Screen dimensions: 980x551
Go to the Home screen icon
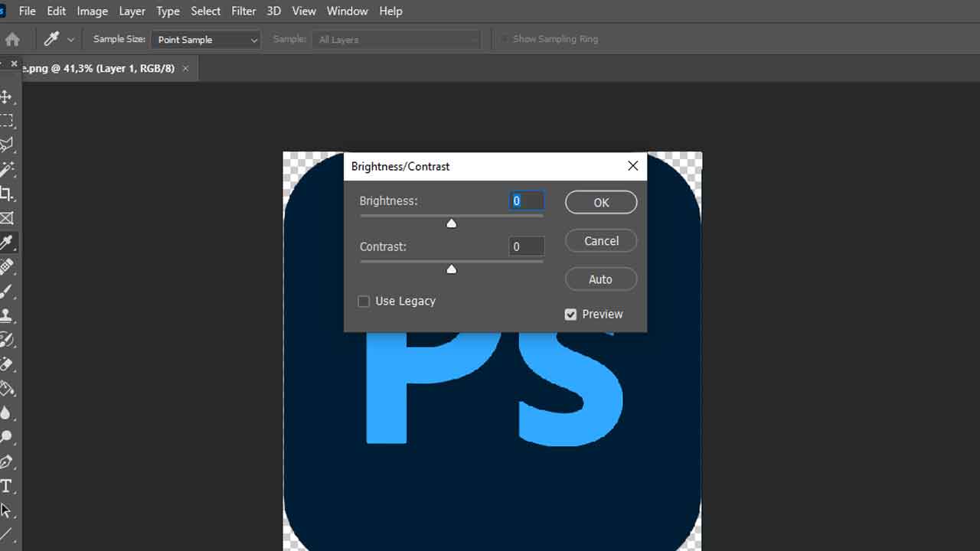click(12, 39)
